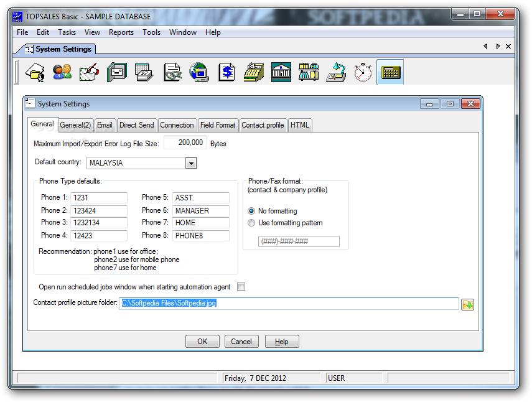Click the TOPSALES app icon in title bar

point(17,17)
